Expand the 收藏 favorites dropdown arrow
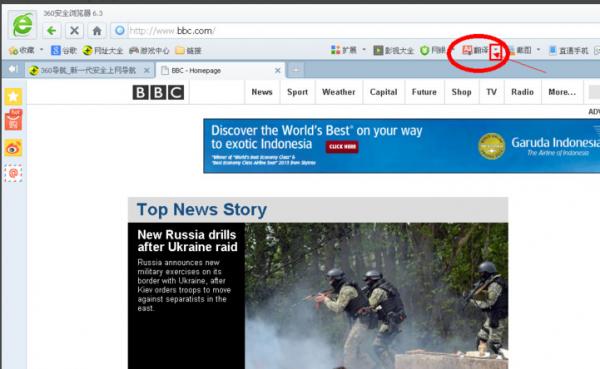Screen dimensions: 600x369 tap(41, 50)
